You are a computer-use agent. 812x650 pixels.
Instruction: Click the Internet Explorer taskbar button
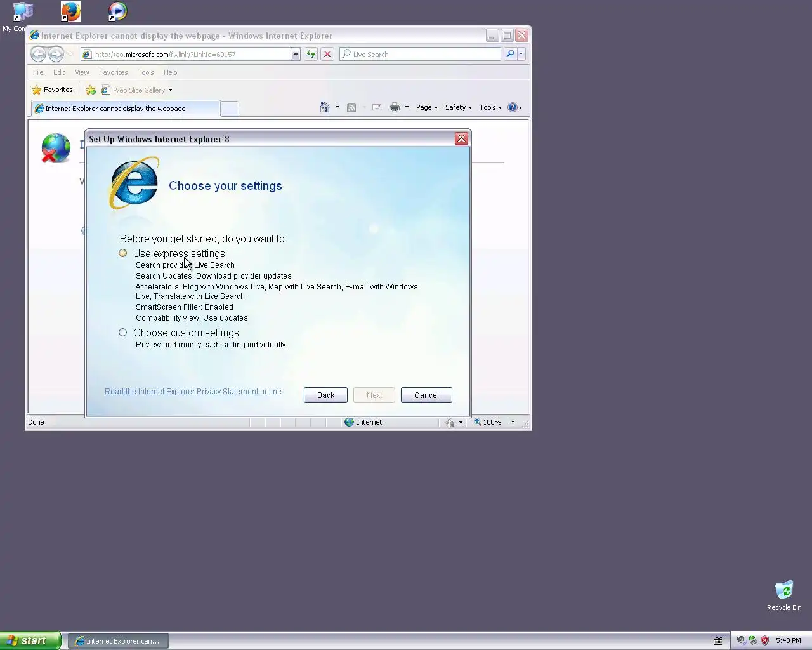click(x=118, y=641)
